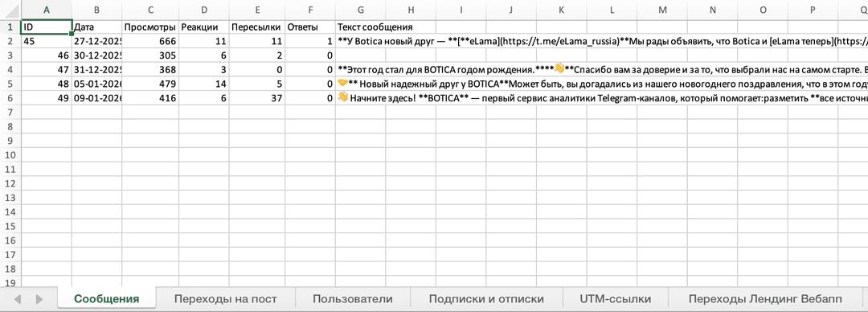
Task: Select column D header
Action: (x=203, y=10)
